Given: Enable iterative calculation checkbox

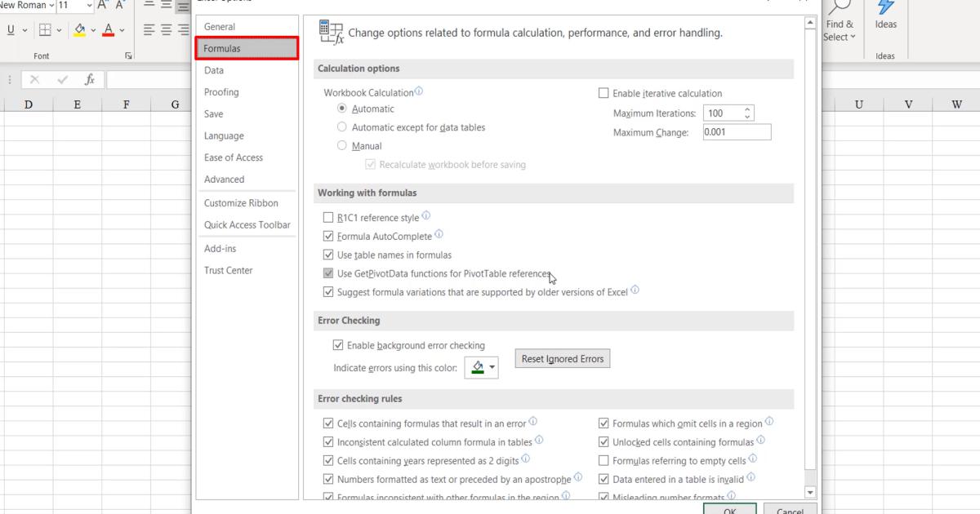Looking at the screenshot, I should (604, 93).
